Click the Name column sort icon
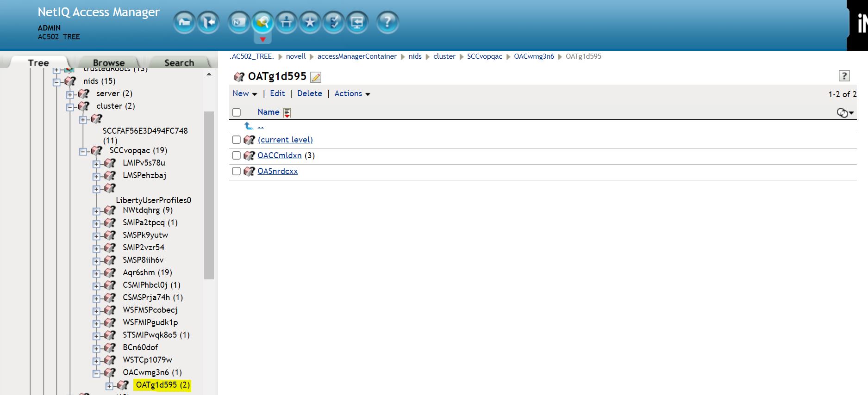This screenshot has width=868, height=395. coord(287,112)
